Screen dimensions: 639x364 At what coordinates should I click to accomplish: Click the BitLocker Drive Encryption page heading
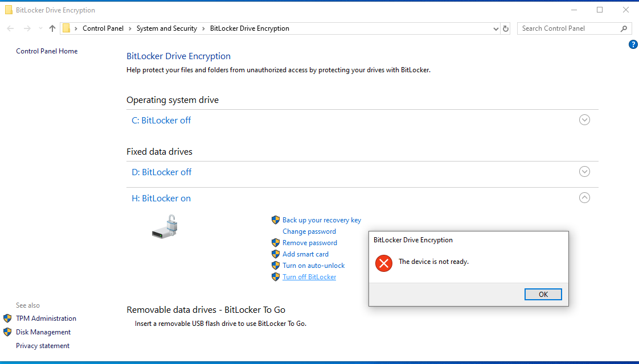pos(178,56)
